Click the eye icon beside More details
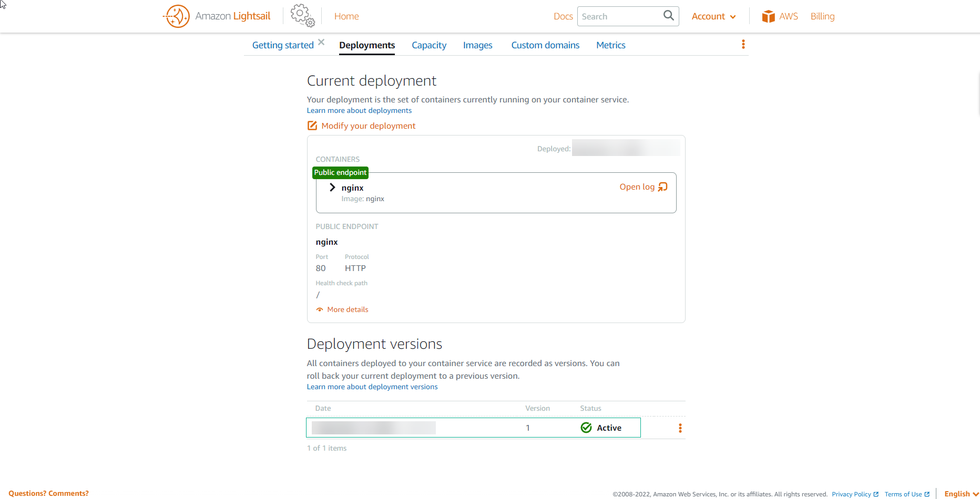Image resolution: width=980 pixels, height=499 pixels. (x=319, y=309)
